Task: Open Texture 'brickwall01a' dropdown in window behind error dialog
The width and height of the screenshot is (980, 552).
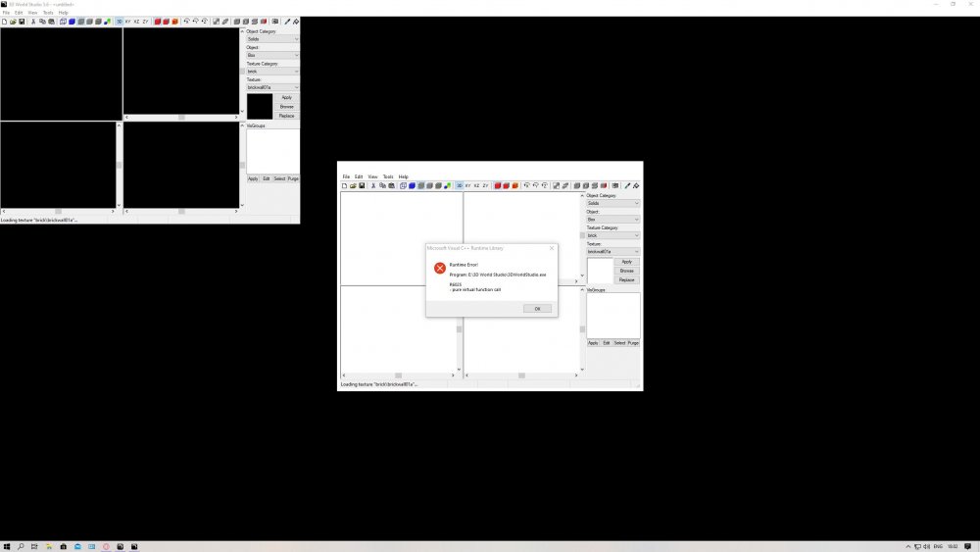Action: (x=612, y=251)
